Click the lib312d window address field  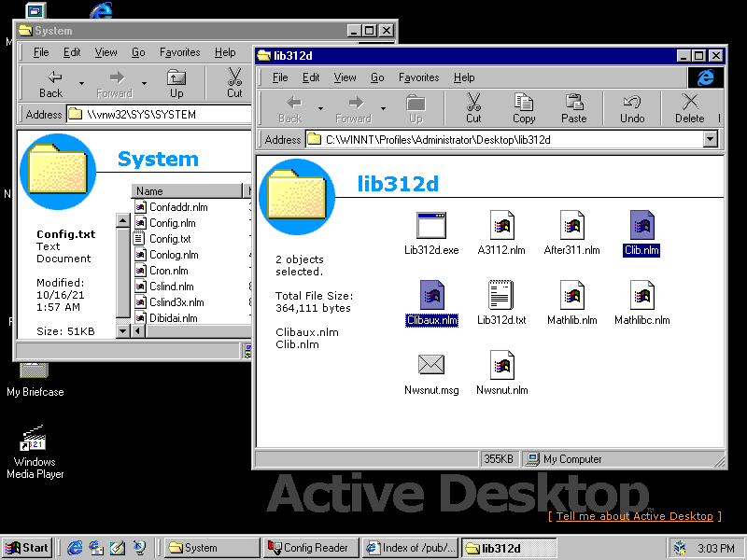511,139
